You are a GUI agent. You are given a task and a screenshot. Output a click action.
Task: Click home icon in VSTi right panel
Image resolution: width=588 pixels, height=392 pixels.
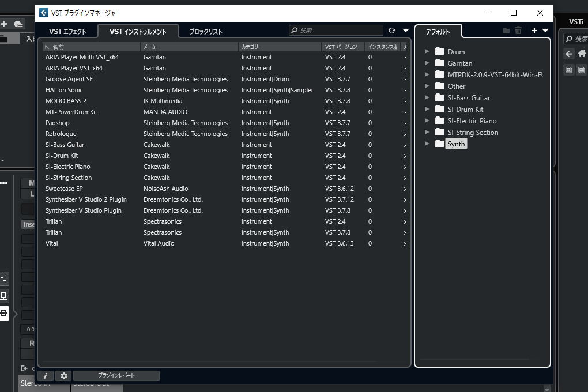click(x=582, y=54)
